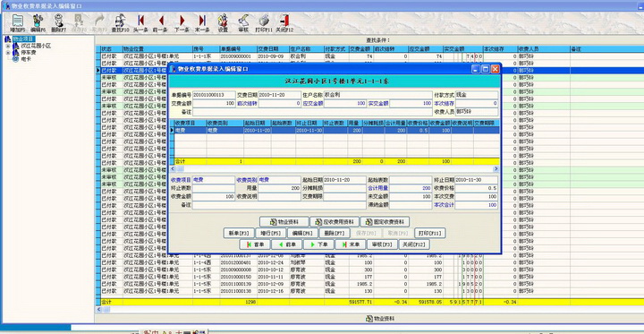Image resolution: width=644 pixels, height=334 pixels.
Task: Click the 单据编号 field in dialog
Action: [x=214, y=95]
